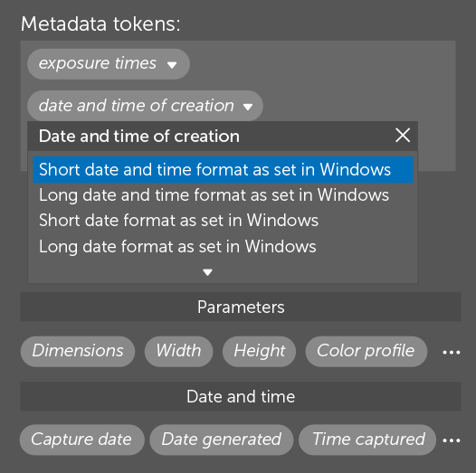The width and height of the screenshot is (476, 473).
Task: Expand more date format options with the down arrow
Action: pos(207,272)
